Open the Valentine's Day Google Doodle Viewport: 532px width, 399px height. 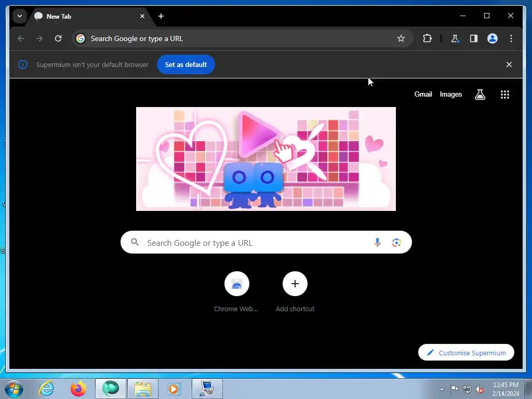[x=265, y=159]
